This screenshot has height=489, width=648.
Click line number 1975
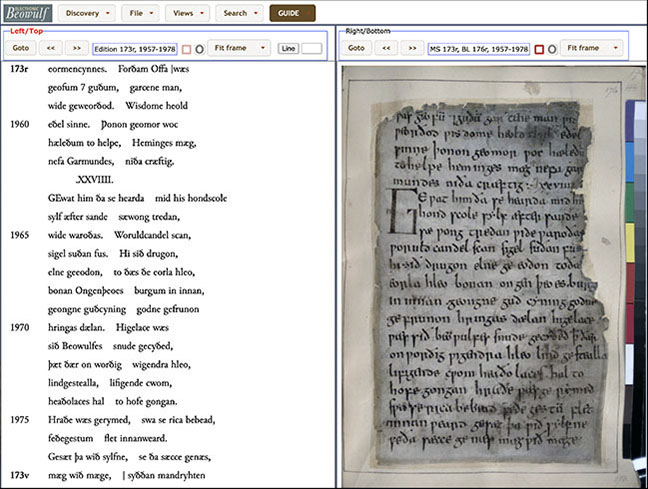point(19,420)
